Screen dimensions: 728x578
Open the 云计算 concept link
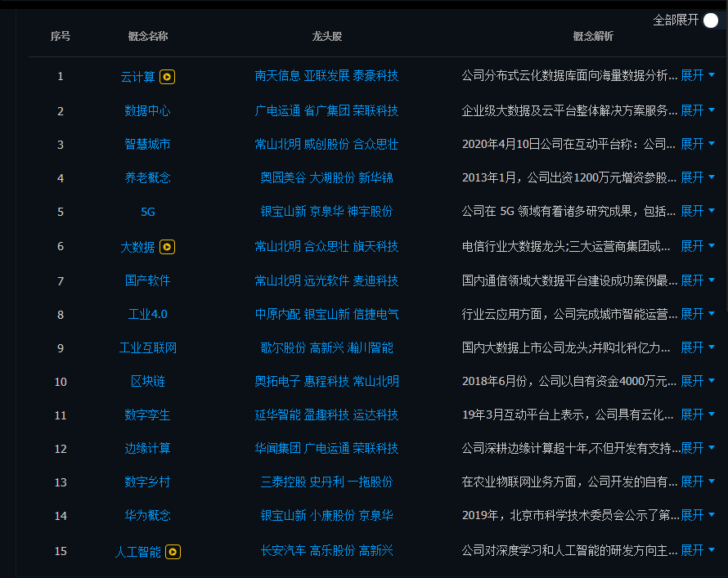[x=137, y=77]
